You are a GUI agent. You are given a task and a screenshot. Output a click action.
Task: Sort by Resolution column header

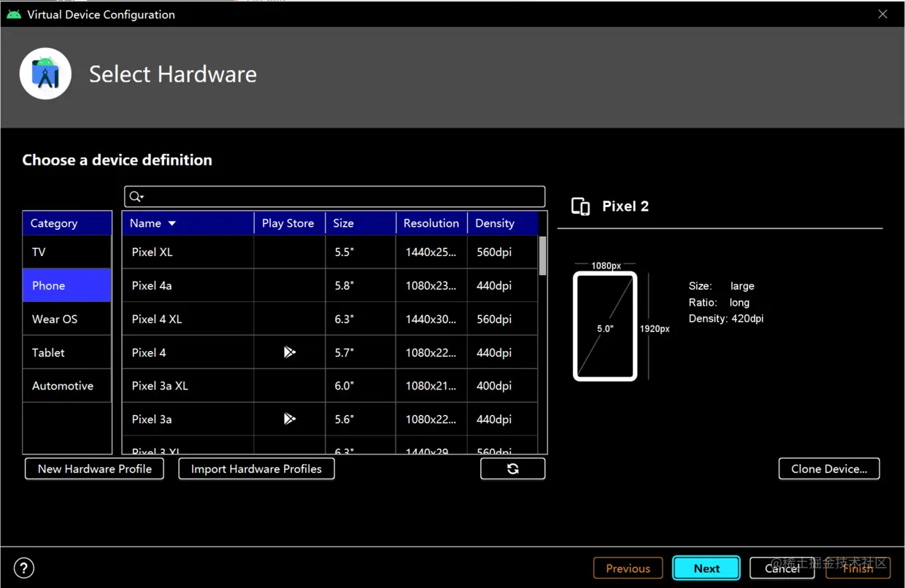pos(431,223)
